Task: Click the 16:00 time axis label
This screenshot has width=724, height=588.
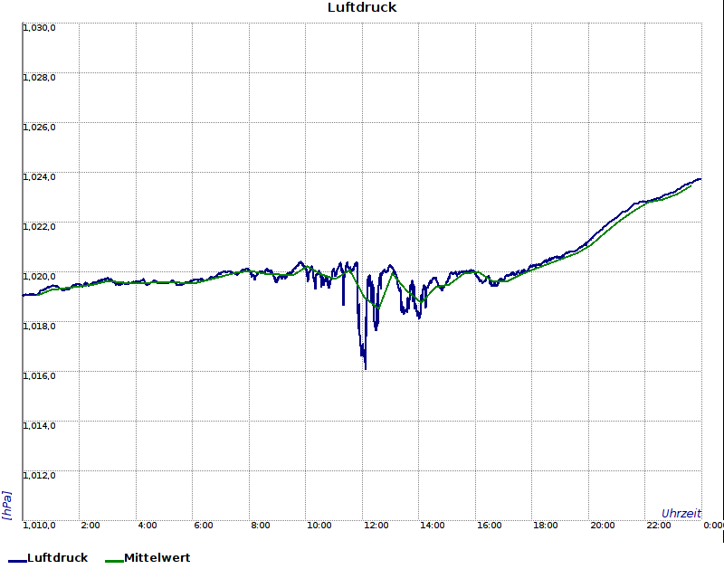Action: coord(489,526)
